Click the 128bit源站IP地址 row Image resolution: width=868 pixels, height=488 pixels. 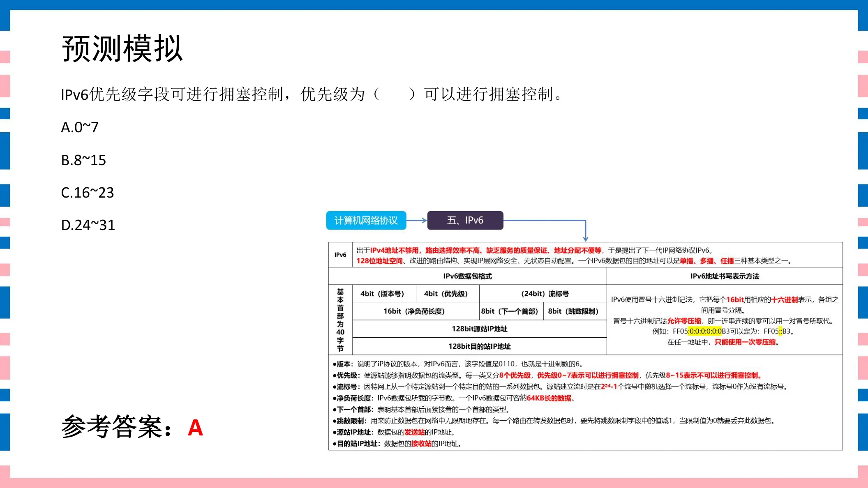pyautogui.click(x=480, y=329)
